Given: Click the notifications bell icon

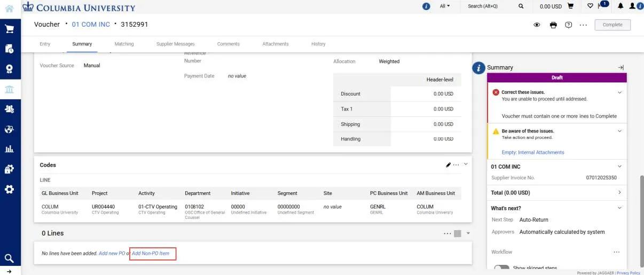Looking at the screenshot, I should (x=621, y=6).
